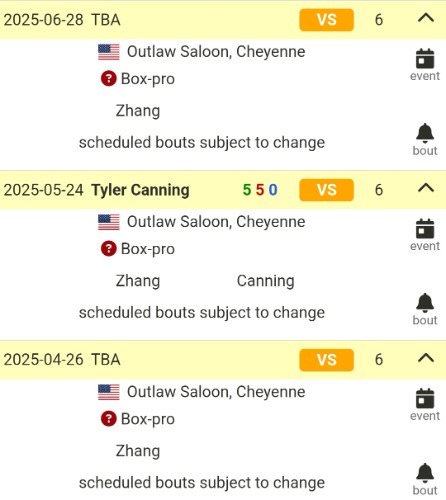
Task: Click Zhang name in 2025-04-26 matchup
Action: point(138,451)
